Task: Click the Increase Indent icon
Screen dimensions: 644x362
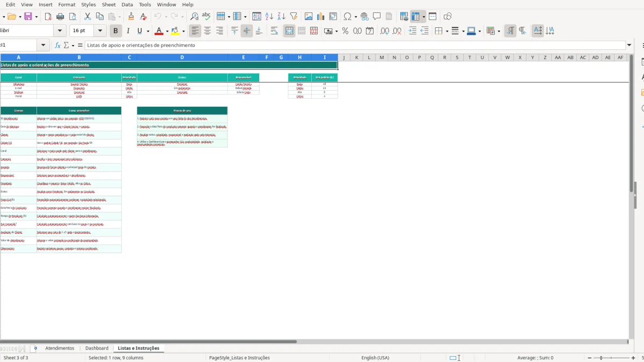Action: pyautogui.click(x=412, y=31)
